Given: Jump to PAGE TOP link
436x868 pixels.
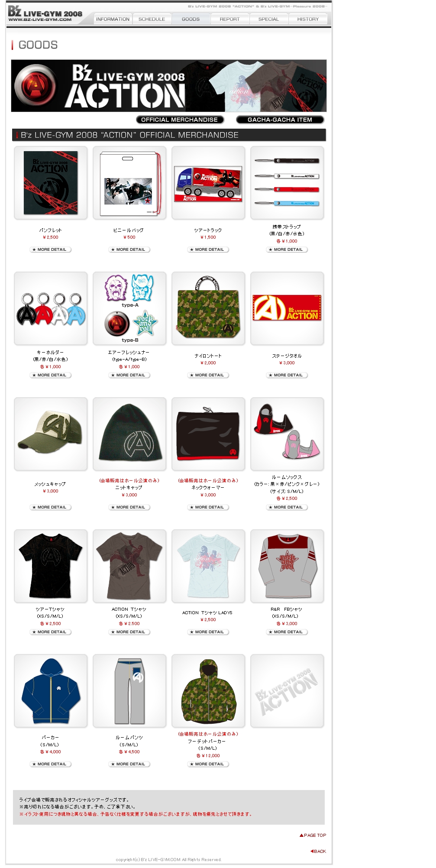Looking at the screenshot, I should pyautogui.click(x=313, y=835).
